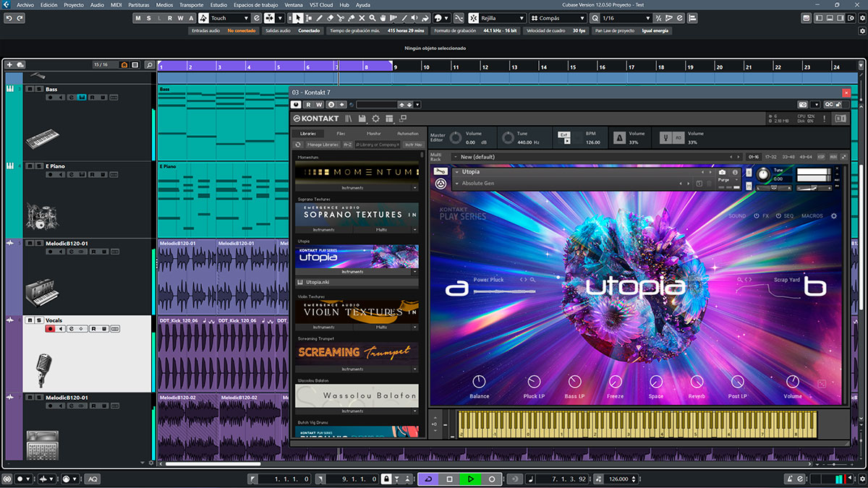Select the Range Selection tool

pos(309,18)
